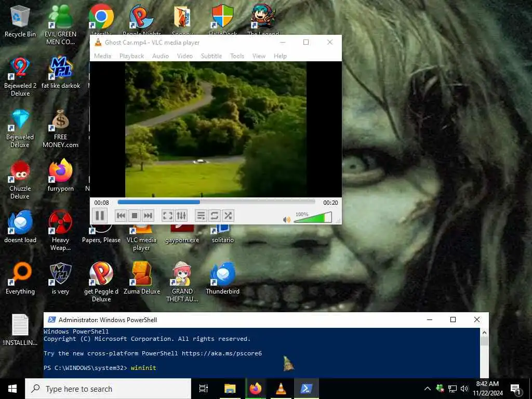Select VLC media player desktop shortcut

tap(141, 237)
